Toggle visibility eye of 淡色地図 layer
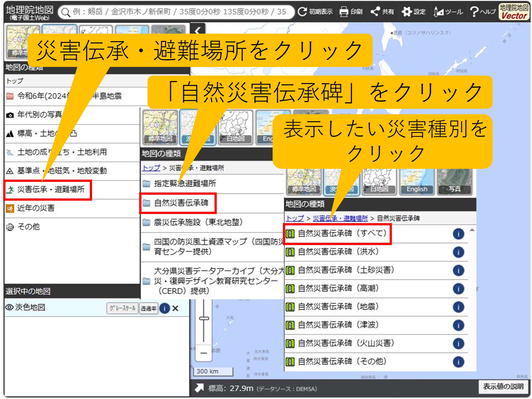The image size is (532, 399). (x=9, y=307)
